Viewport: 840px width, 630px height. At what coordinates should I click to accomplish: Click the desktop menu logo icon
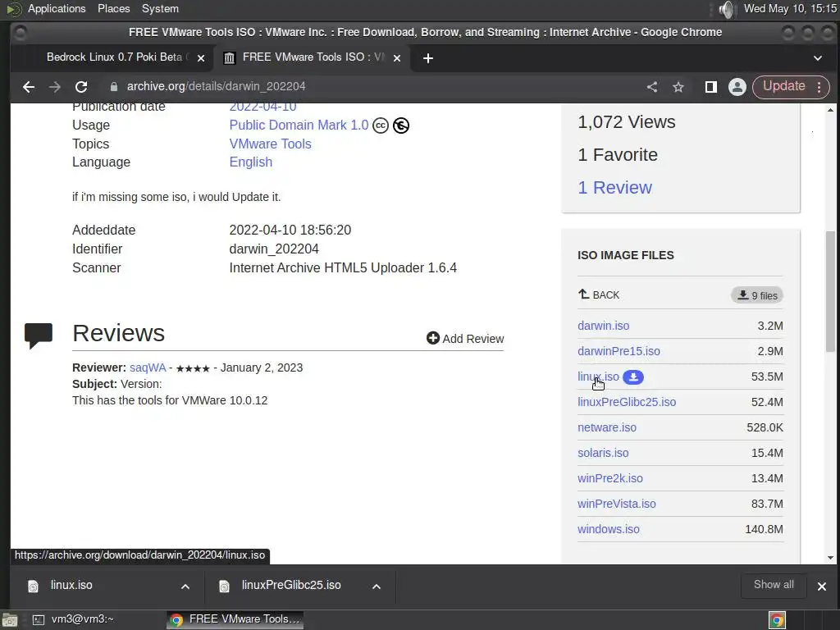click(x=13, y=9)
